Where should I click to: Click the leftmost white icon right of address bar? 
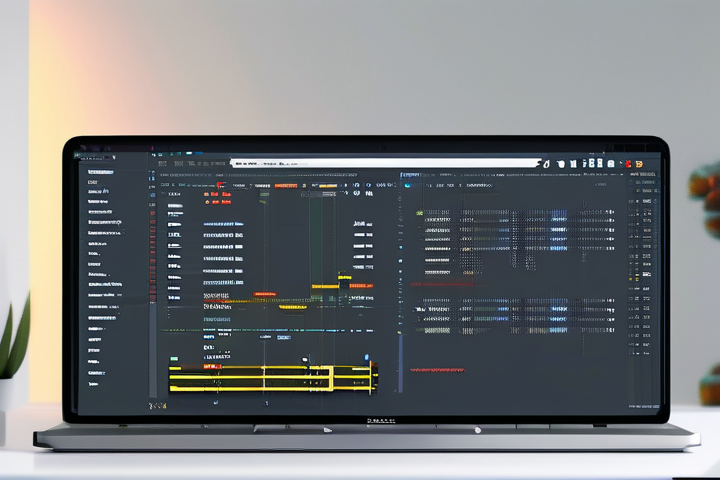tap(547, 163)
